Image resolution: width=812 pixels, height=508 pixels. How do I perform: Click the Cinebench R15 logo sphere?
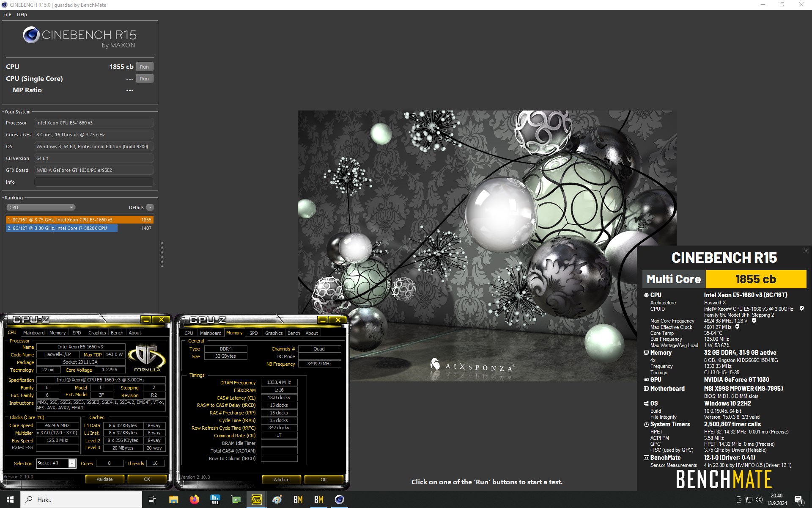[31, 35]
